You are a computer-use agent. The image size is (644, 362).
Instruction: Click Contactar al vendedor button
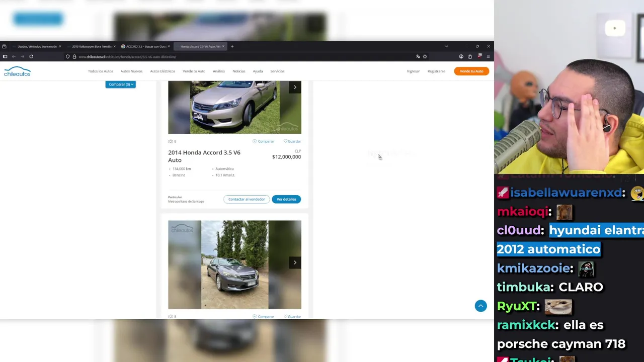click(247, 199)
